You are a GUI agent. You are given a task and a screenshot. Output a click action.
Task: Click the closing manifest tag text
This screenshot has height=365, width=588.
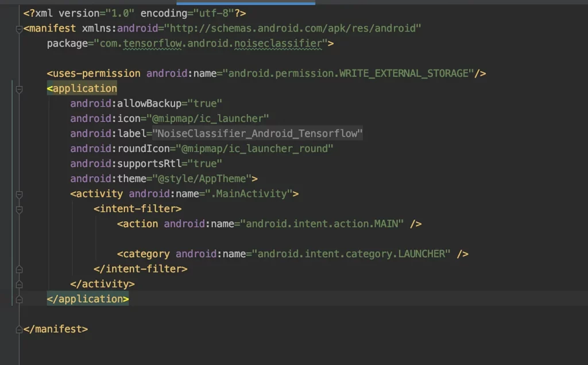(x=56, y=329)
